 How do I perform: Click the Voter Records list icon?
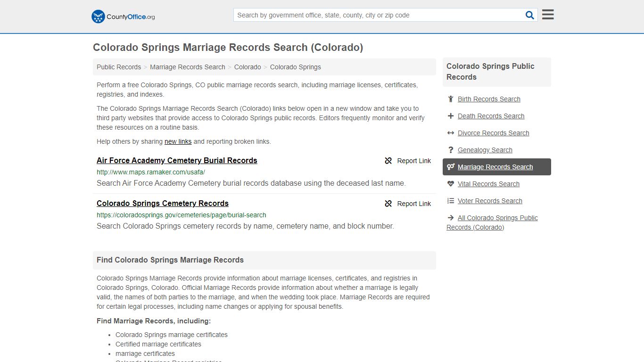(451, 201)
